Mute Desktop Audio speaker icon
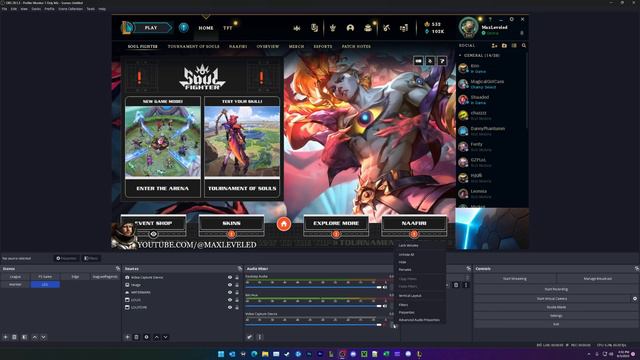 (385, 287)
